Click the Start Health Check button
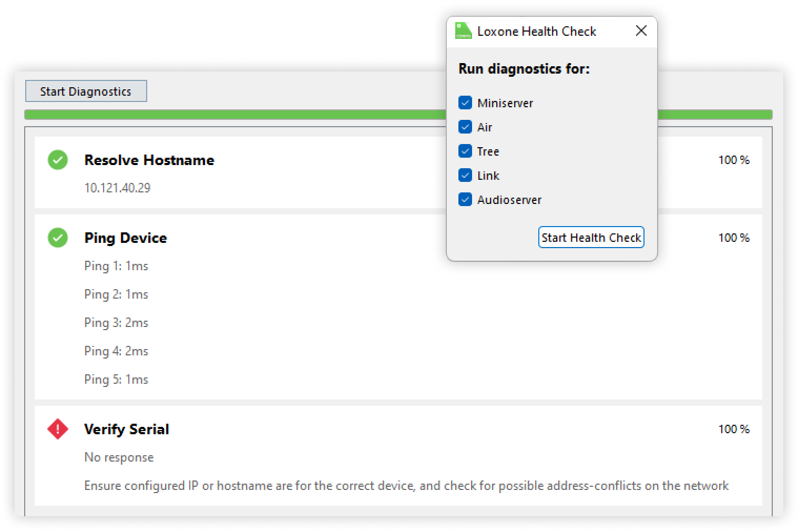Screen dimensions: 798x532 pos(591,238)
